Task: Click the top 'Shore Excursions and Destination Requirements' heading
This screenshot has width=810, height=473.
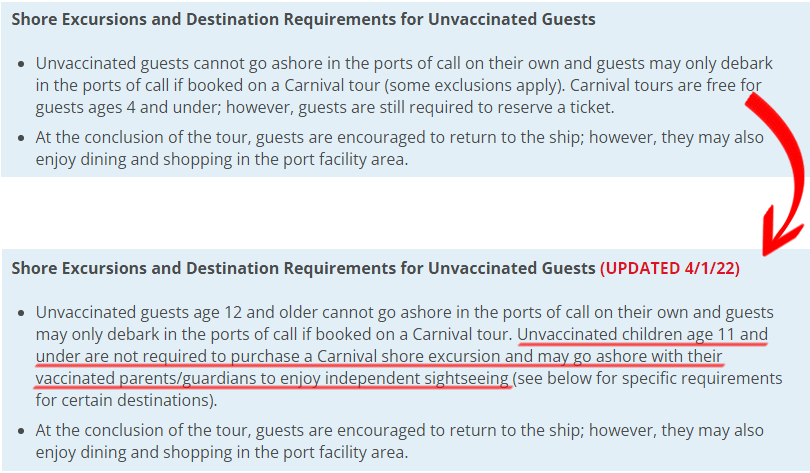Action: point(303,19)
